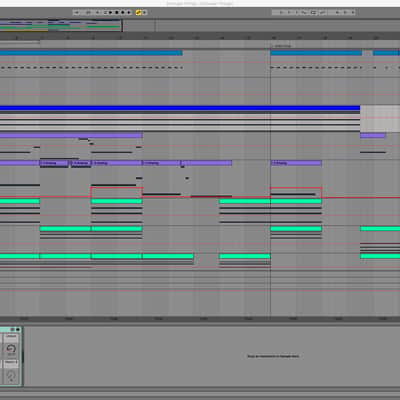Click the gray square button in device title bar

point(12,330)
